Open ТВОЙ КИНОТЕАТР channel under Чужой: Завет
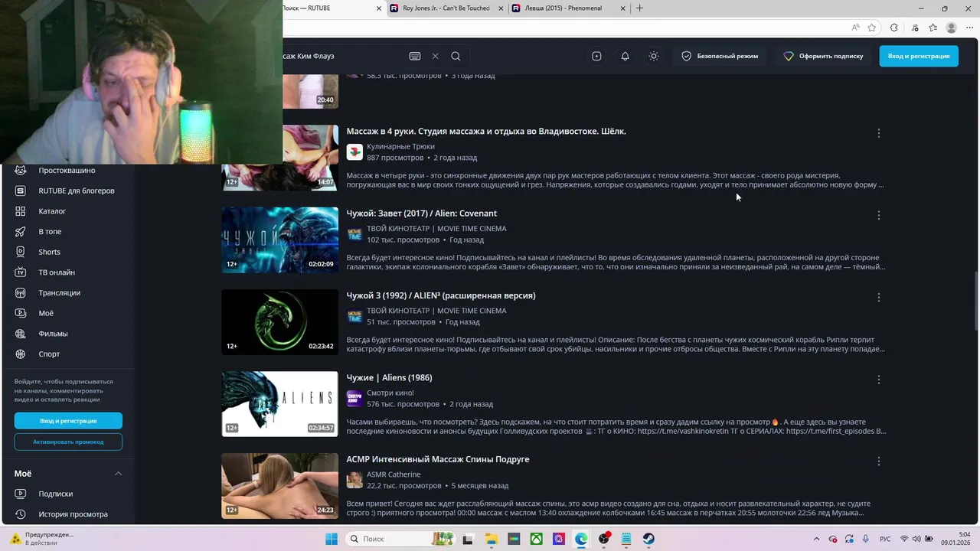The image size is (980, 551). [436, 228]
